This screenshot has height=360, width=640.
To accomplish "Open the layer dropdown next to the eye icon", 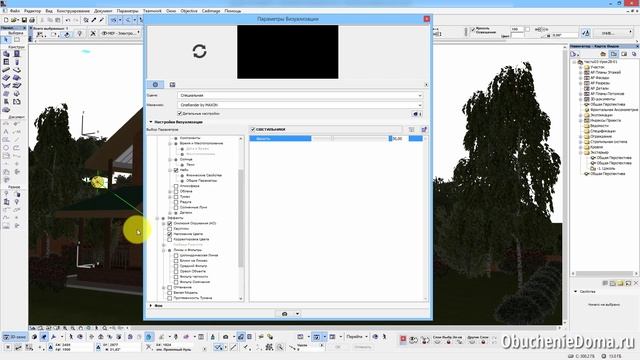I will click(121, 33).
